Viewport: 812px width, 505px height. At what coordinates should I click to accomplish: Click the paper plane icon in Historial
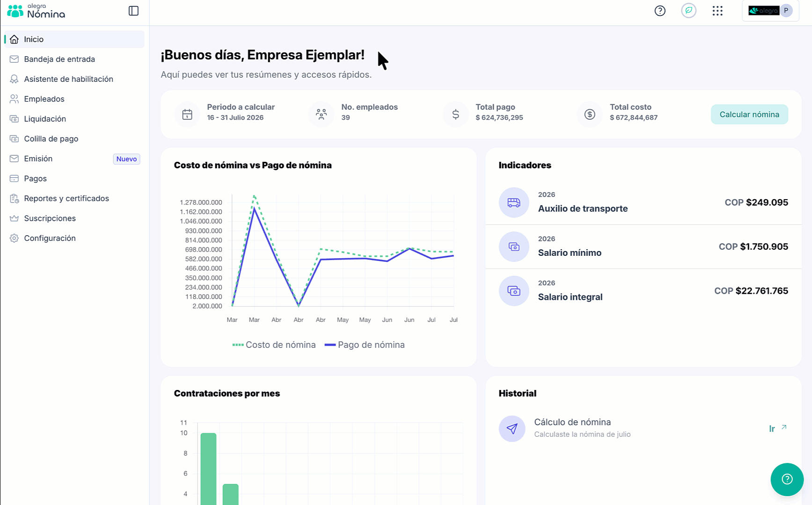point(512,428)
